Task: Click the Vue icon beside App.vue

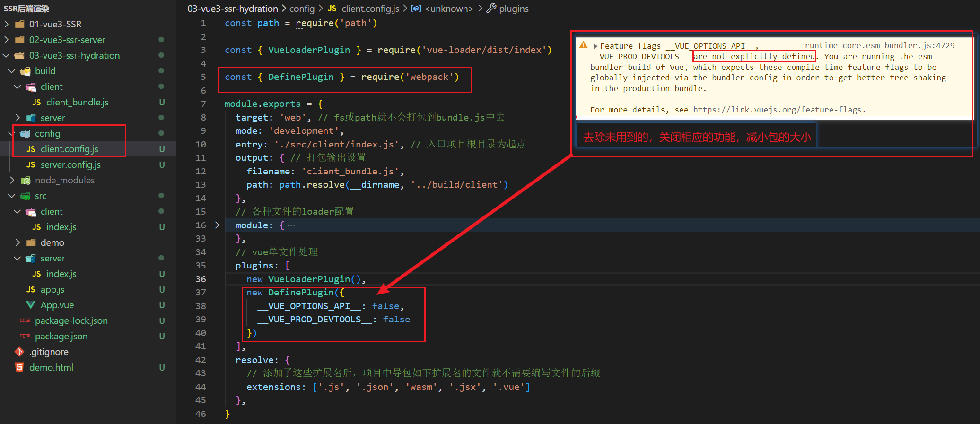Action: pyautogui.click(x=31, y=305)
